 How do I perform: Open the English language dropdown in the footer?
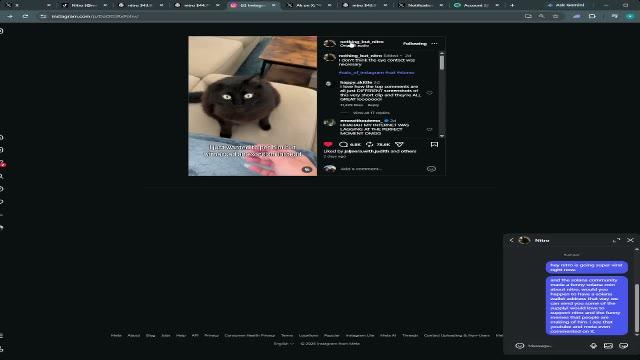tap(283, 344)
